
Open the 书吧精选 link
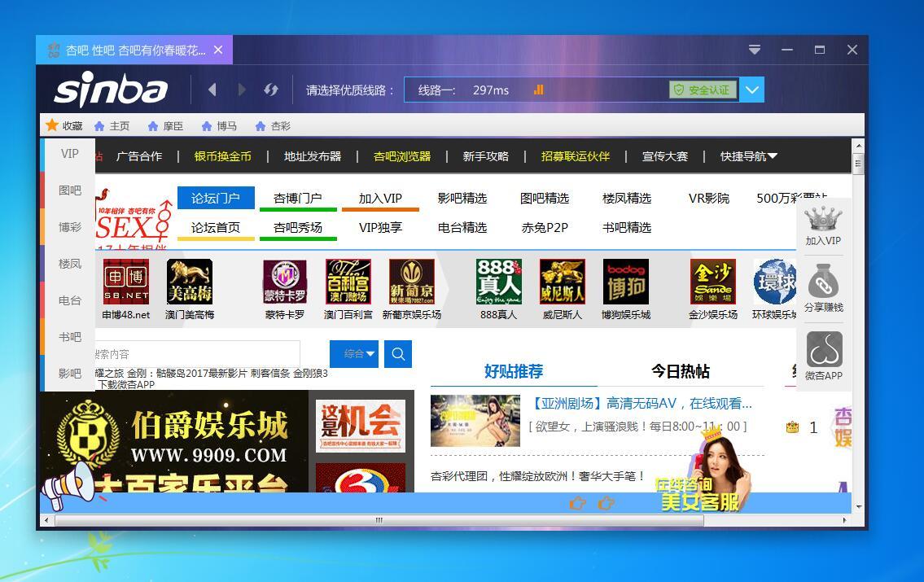coord(627,227)
